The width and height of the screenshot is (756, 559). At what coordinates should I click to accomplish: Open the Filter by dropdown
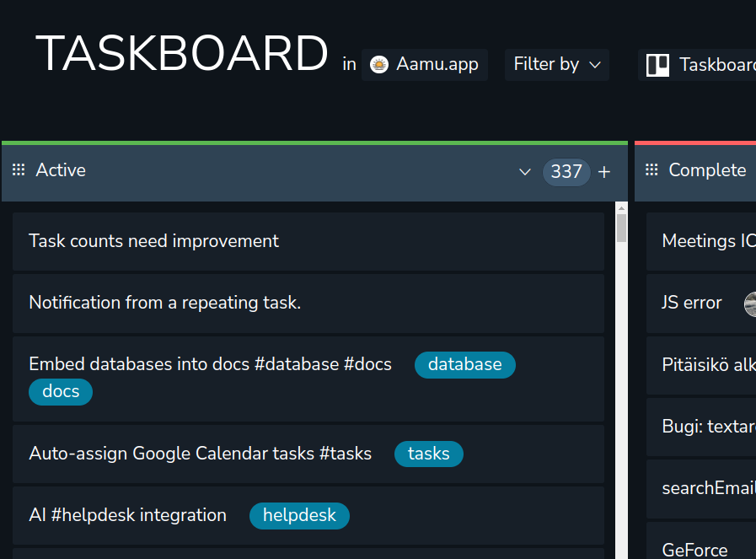pyautogui.click(x=556, y=65)
